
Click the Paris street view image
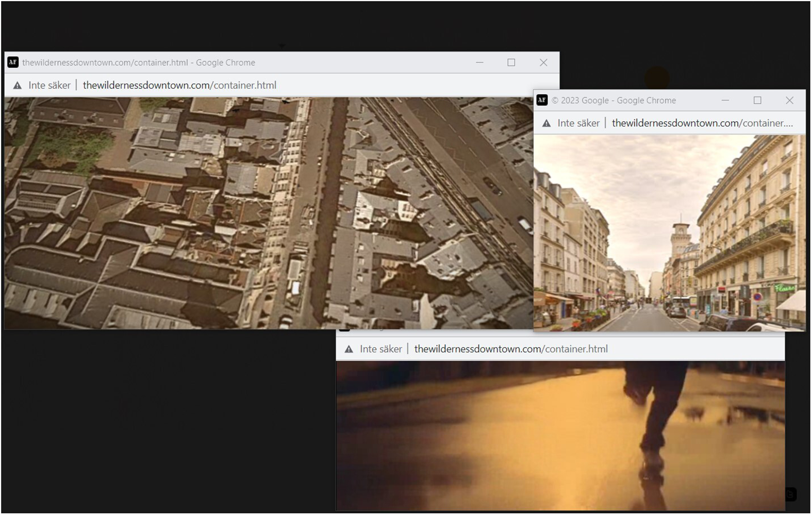coord(669,233)
